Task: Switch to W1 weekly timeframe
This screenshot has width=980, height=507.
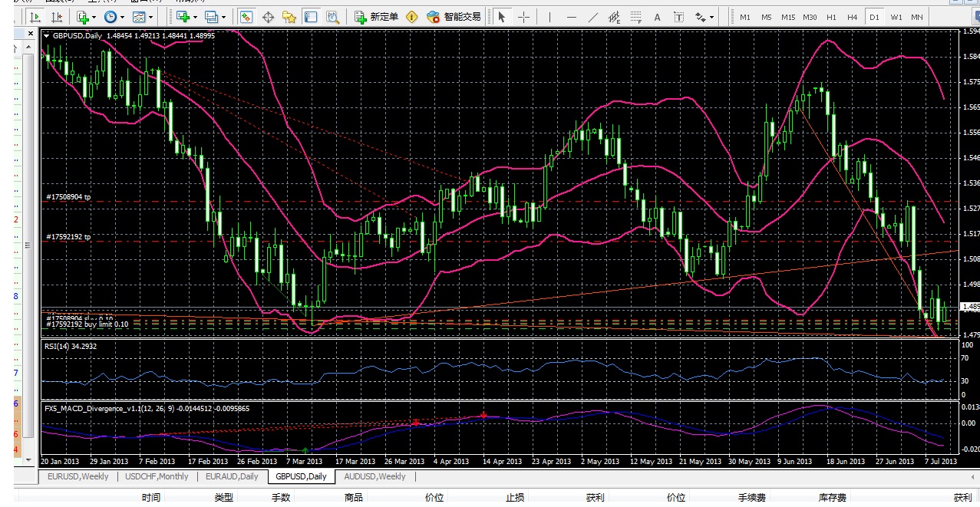Action: click(x=897, y=17)
